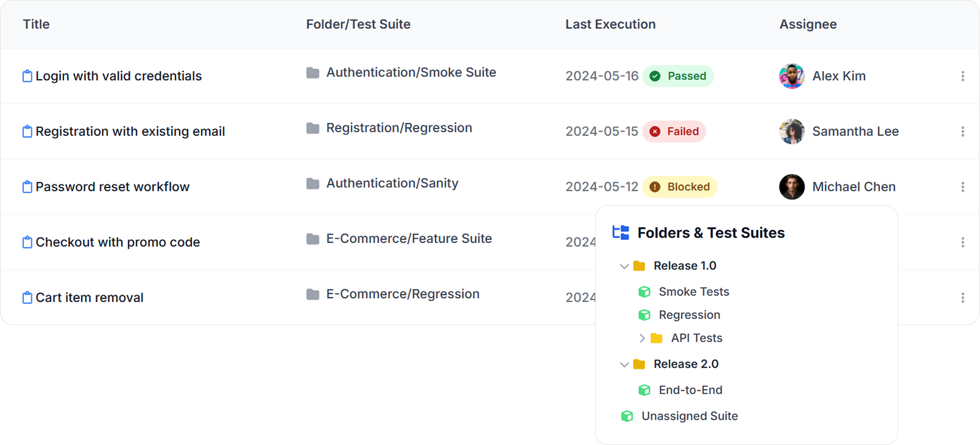Select the End-to-End suite cube icon

tap(645, 390)
